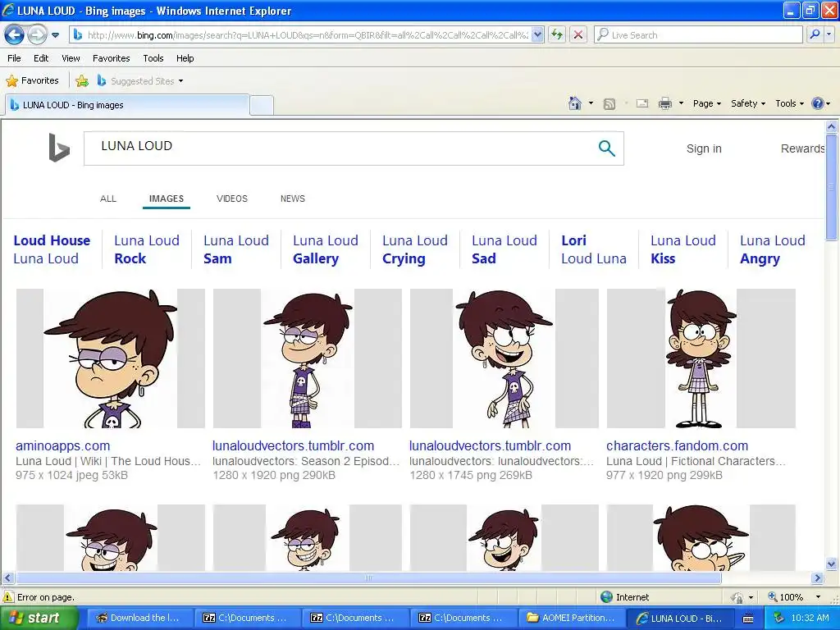Screen dimensions: 840x630
Task: Open the search provider options dropdown
Action: tap(829, 34)
